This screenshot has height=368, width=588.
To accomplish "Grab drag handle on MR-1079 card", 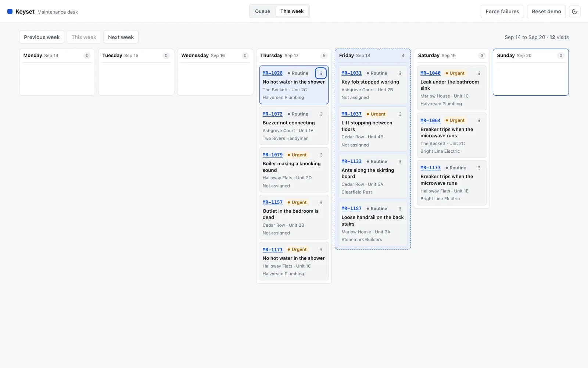I will pos(321,155).
